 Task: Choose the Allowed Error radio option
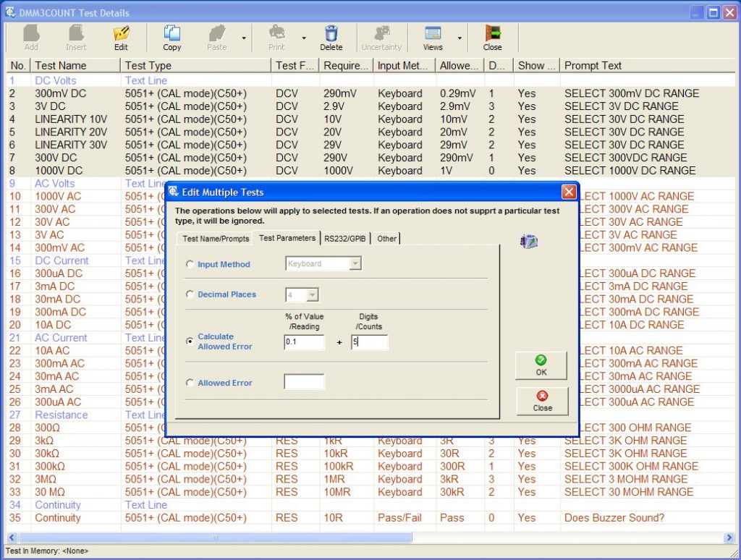(x=190, y=383)
